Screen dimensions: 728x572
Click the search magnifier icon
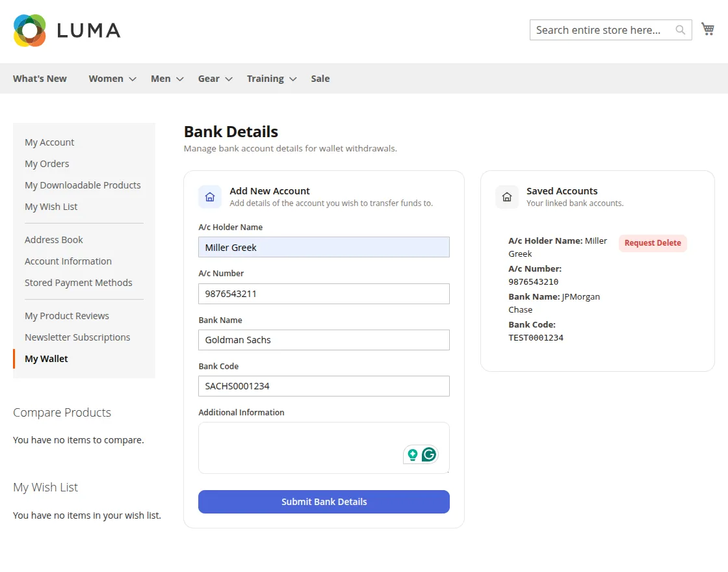click(x=680, y=30)
